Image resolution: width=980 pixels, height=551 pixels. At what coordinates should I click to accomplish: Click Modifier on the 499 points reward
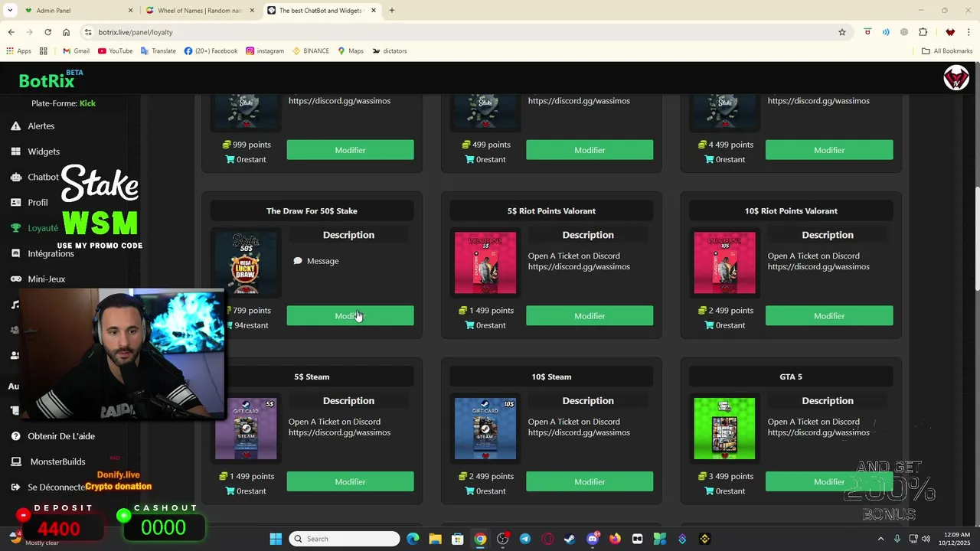click(x=590, y=150)
